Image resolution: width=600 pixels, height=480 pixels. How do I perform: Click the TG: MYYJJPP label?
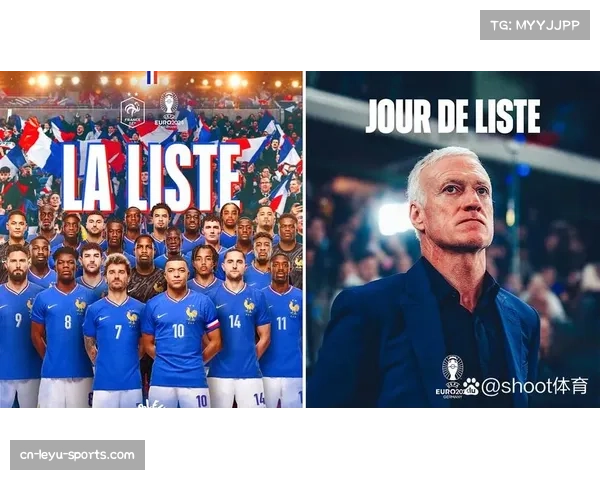tap(535, 25)
